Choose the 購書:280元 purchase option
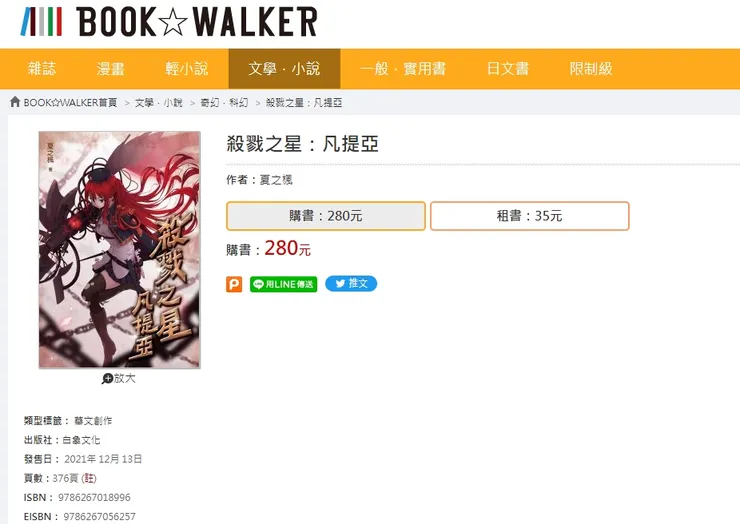740x524 pixels. [x=326, y=216]
